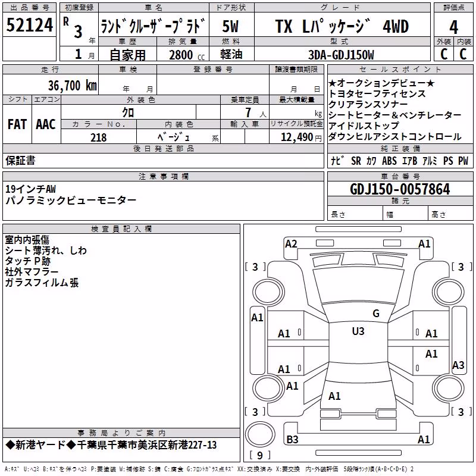Image resolution: width=476 pixels, height=476 pixels.
Task: Click the overall evaluation score 4
Action: [x=453, y=27]
